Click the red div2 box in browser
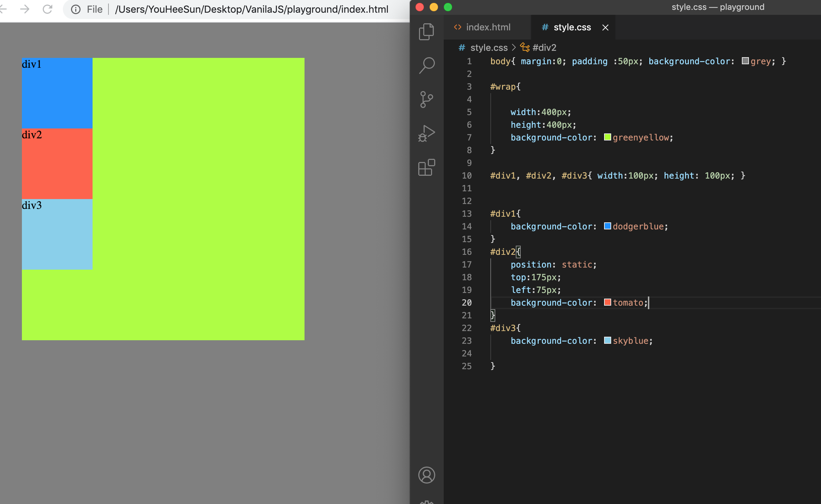Viewport: 821px width, 504px height. (x=57, y=163)
